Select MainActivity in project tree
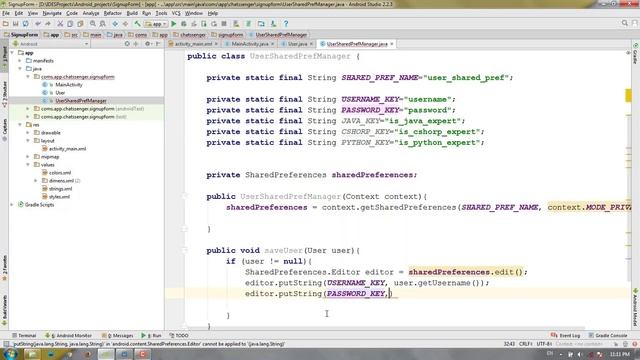The width and height of the screenshot is (640, 360). pos(69,84)
